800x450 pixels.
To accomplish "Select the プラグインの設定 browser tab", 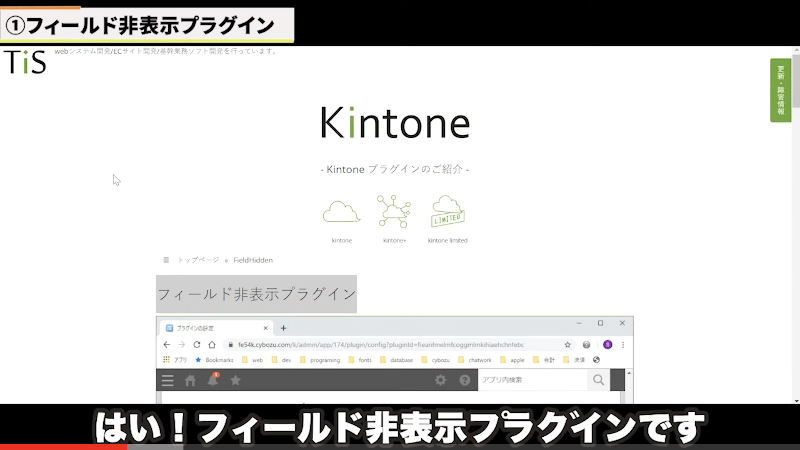I will [215, 328].
